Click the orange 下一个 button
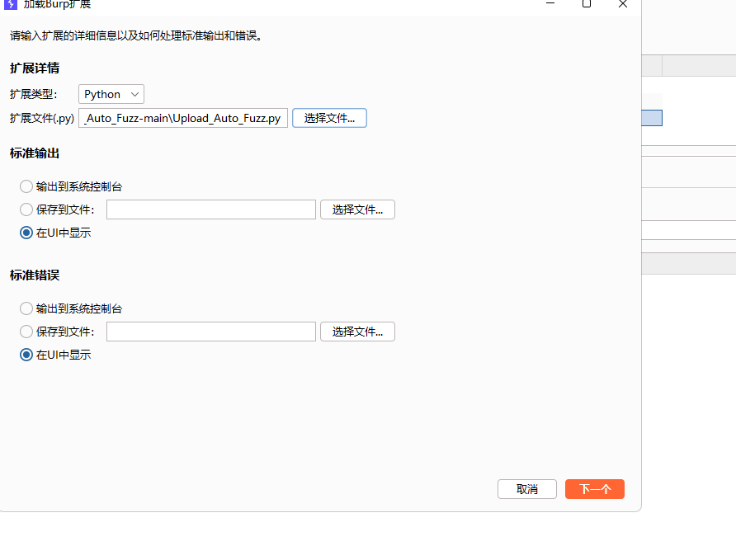Screen dimensions: 736x560 point(595,489)
